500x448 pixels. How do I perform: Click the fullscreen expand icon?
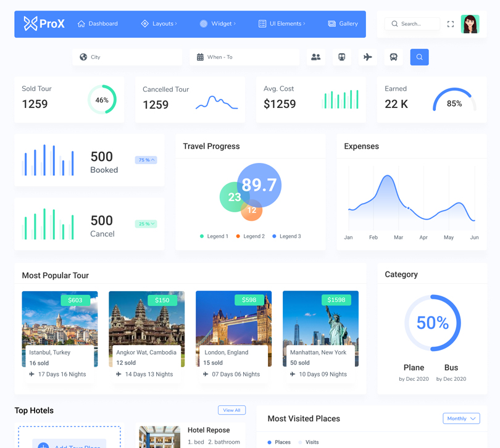point(451,24)
